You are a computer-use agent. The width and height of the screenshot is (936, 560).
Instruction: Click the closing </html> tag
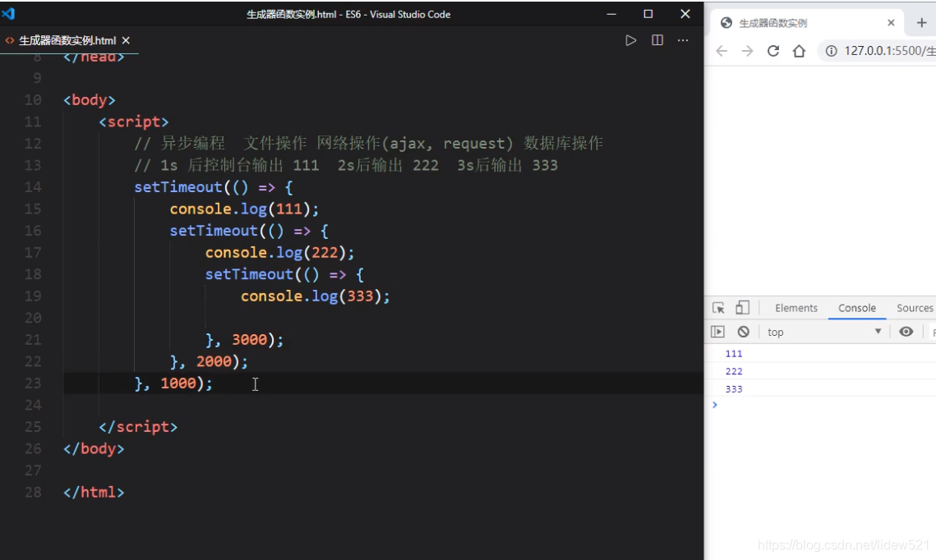pos(94,493)
